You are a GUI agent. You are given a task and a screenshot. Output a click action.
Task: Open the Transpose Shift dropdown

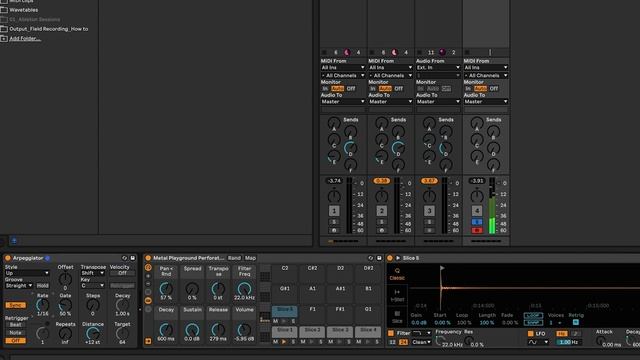pyautogui.click(x=92, y=273)
